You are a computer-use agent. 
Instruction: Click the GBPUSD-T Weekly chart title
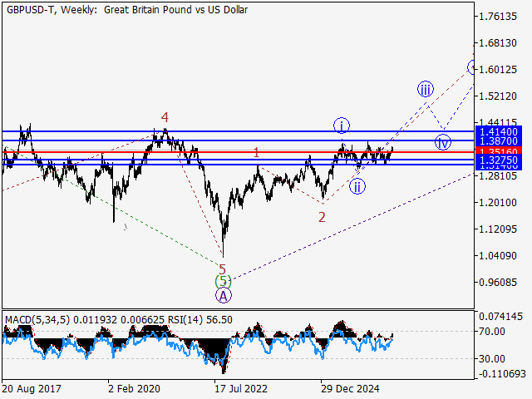127,10
